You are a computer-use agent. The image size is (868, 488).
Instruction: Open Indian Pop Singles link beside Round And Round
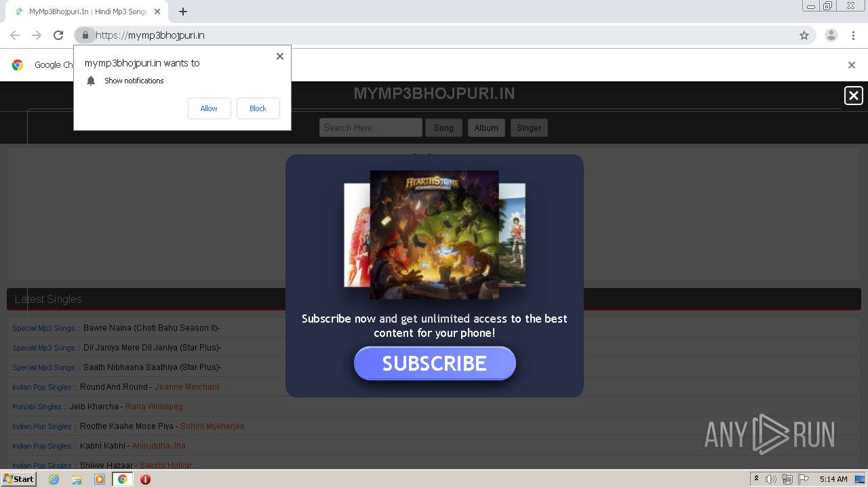click(41, 387)
